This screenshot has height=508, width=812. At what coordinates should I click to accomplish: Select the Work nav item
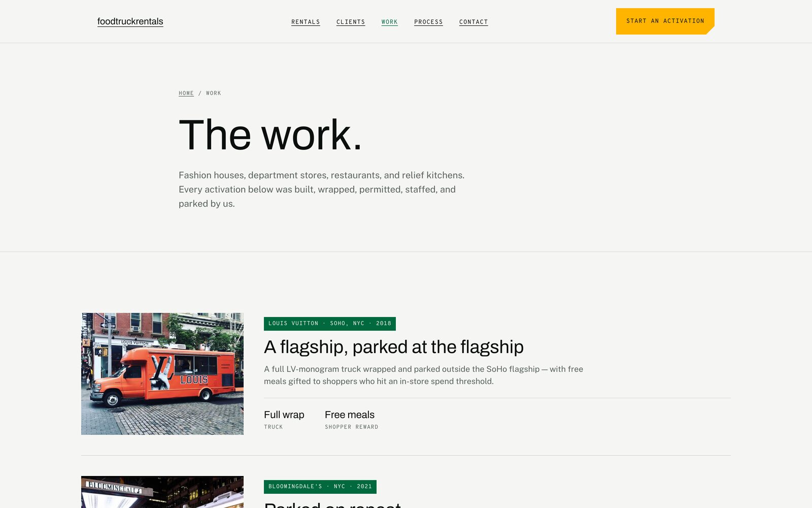tap(390, 22)
